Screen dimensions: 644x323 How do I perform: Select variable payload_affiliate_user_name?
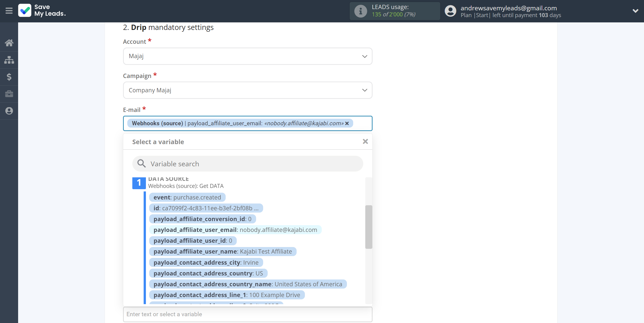pos(223,251)
